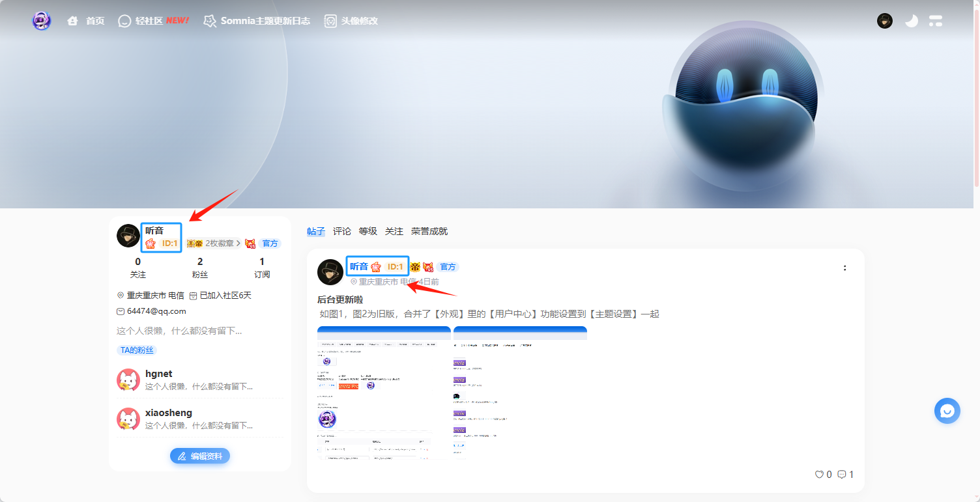
Task: Open the post's three-dot options menu
Action: click(x=844, y=268)
